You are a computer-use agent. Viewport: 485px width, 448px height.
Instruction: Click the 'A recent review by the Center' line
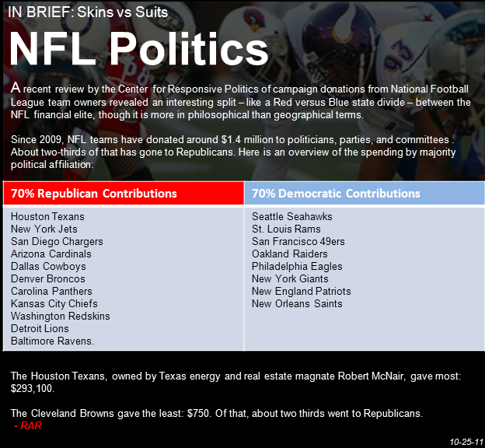click(239, 89)
